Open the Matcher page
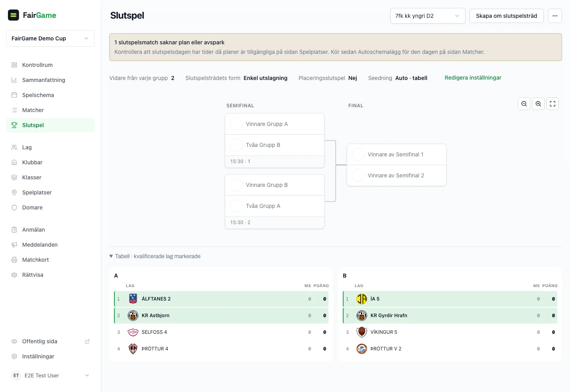 [x=50, y=110]
